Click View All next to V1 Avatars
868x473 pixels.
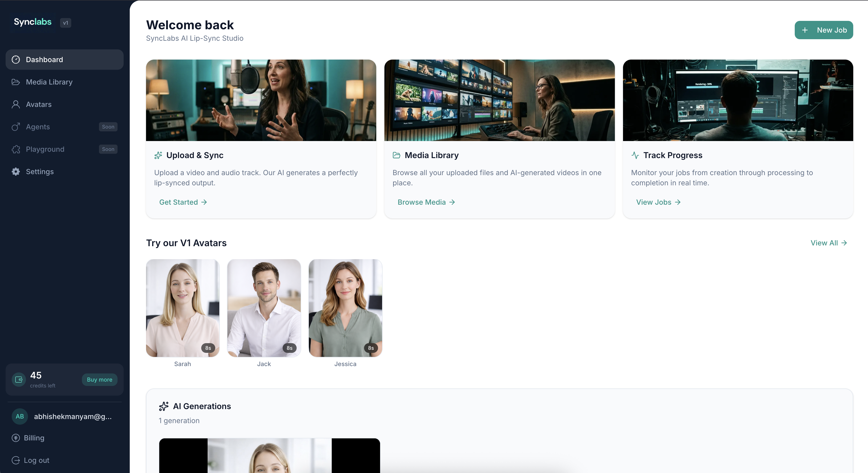[828, 243]
